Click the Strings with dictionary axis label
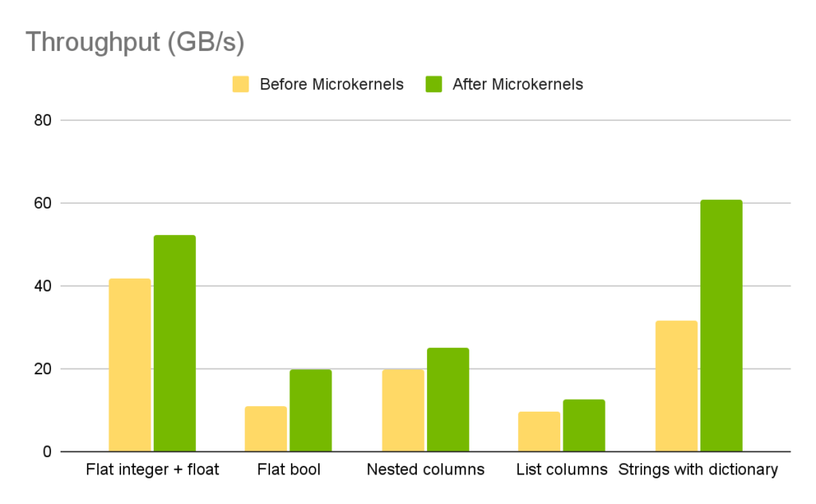Screen dimensions: 816x504 [x=698, y=470]
